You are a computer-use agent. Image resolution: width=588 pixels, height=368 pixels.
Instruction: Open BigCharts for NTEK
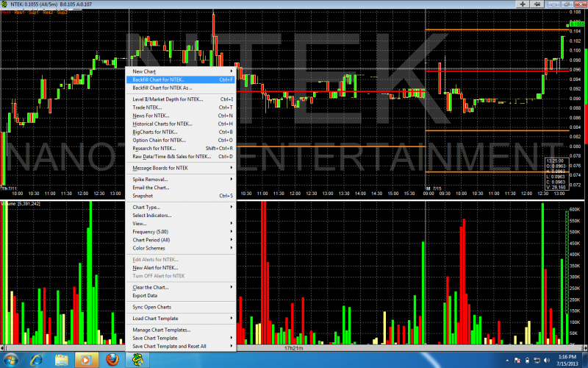181,132
